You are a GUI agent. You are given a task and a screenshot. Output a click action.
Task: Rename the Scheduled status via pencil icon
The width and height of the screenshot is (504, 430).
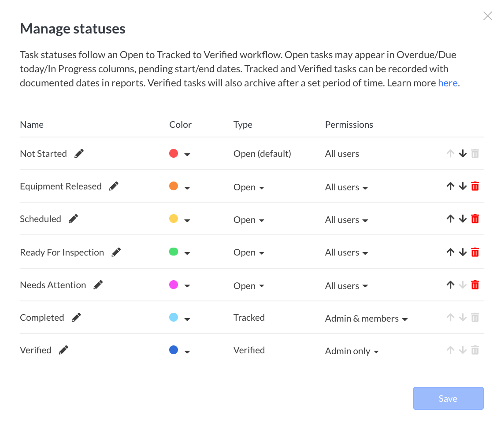coord(73,219)
